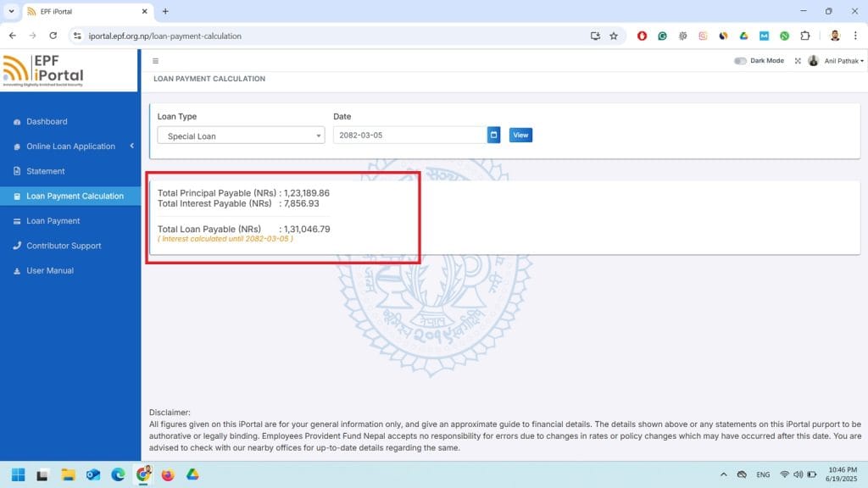Click the site information icon beside URL
The width and height of the screenshot is (868, 488).
pos(77,36)
